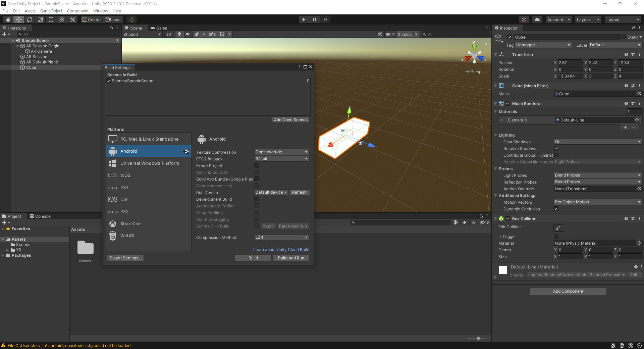Viewport: 644px width, 349px height.
Task: Select the Xbox One platform
Action: click(x=149, y=223)
